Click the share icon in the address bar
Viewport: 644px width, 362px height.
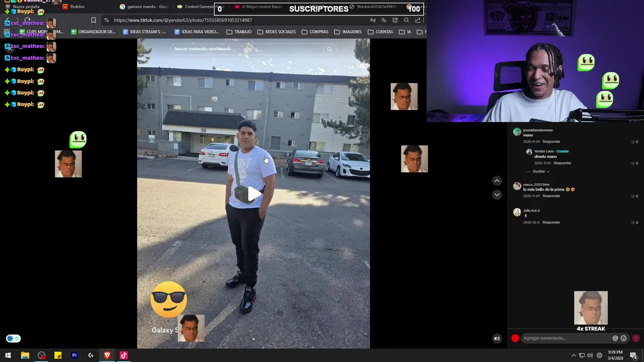[418, 20]
